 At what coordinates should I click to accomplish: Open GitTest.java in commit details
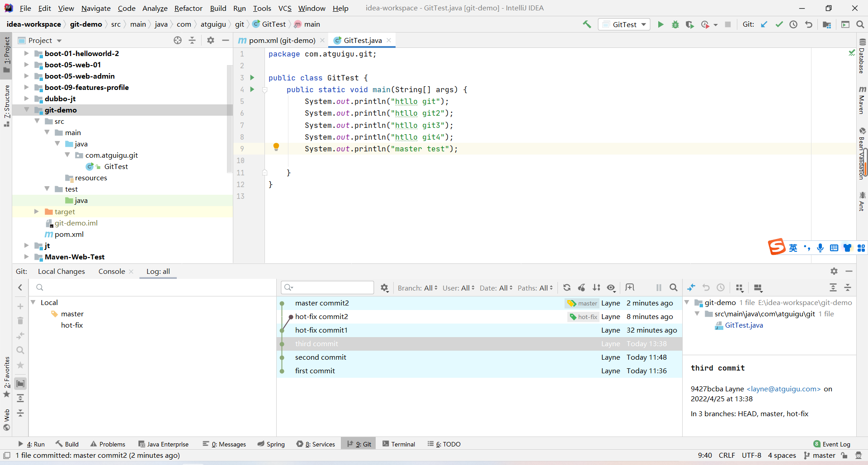[x=744, y=325]
